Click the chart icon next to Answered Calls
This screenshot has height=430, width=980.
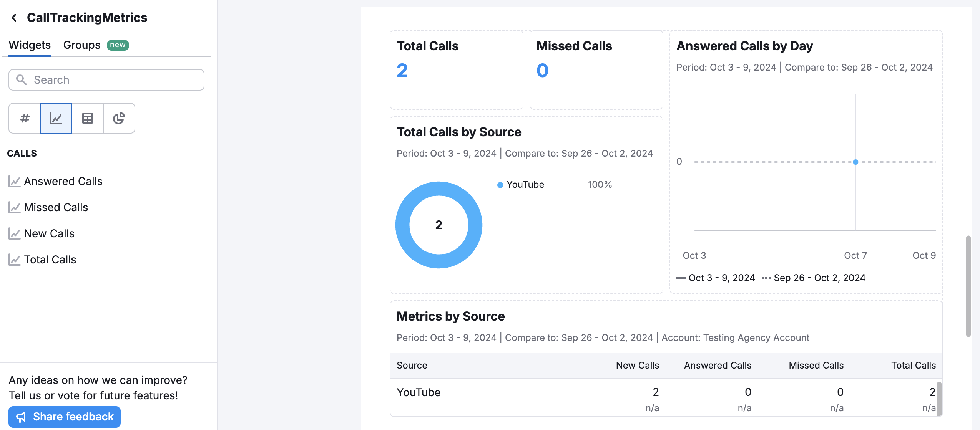tap(14, 181)
